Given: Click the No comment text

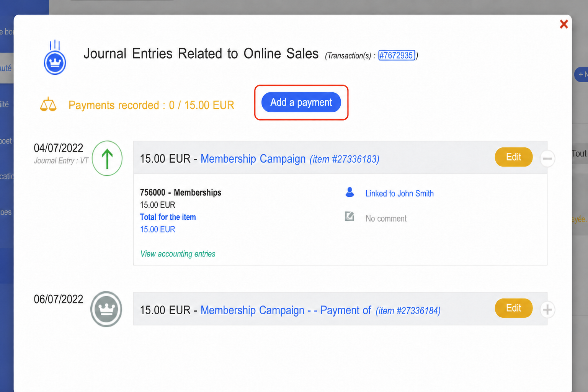Looking at the screenshot, I should [386, 219].
